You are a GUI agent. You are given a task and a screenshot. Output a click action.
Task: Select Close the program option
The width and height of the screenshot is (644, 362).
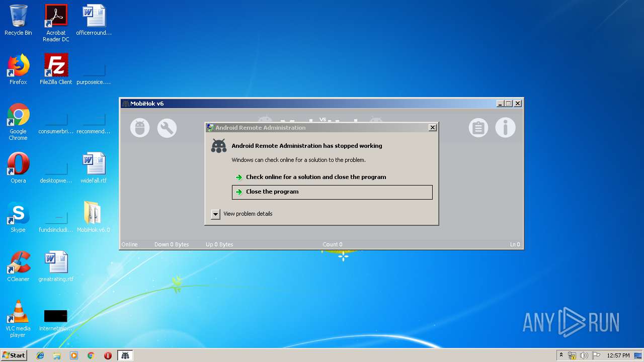click(x=332, y=192)
